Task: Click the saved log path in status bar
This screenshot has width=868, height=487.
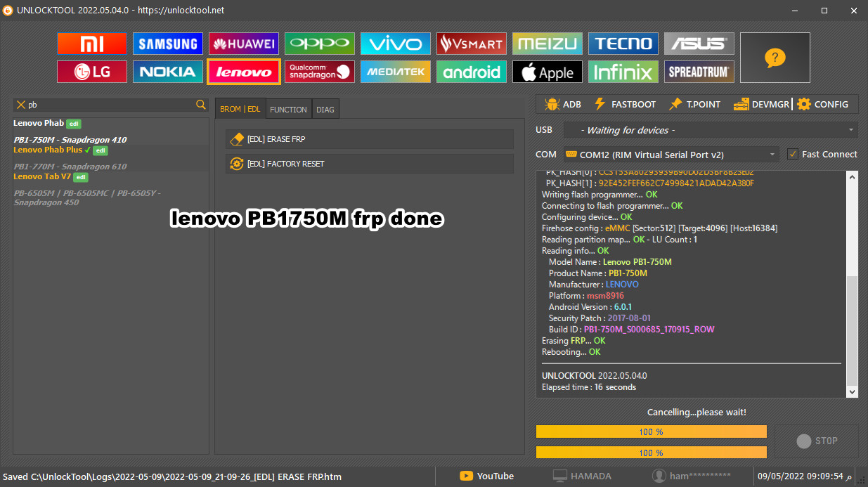Action: point(171,476)
